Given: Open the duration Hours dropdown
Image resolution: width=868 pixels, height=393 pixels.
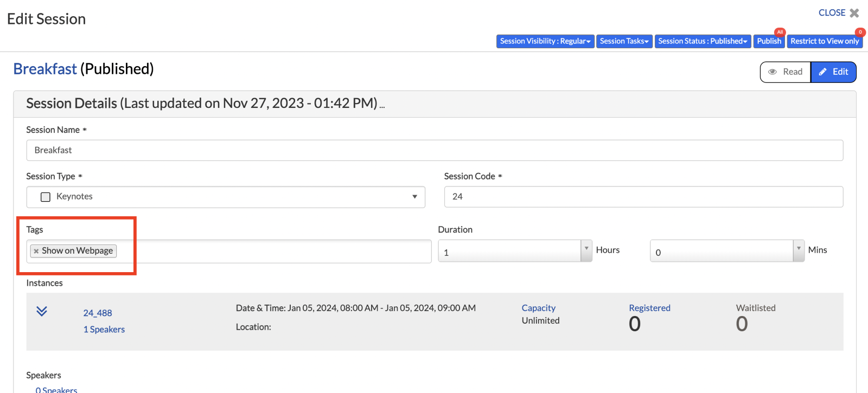Looking at the screenshot, I should 586,251.
